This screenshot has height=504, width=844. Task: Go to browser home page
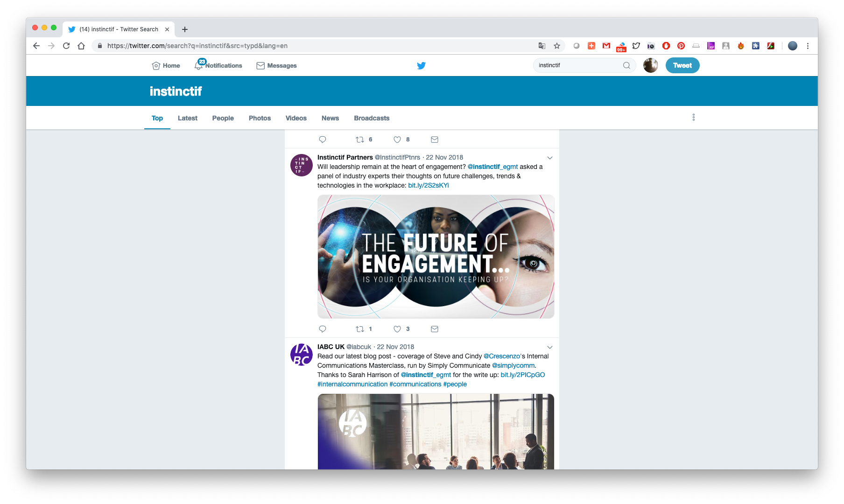81,46
